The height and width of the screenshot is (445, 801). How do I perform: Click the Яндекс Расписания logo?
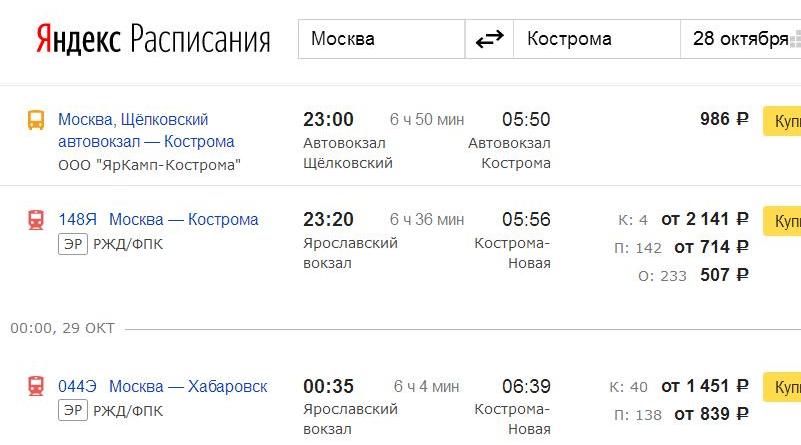[x=153, y=40]
